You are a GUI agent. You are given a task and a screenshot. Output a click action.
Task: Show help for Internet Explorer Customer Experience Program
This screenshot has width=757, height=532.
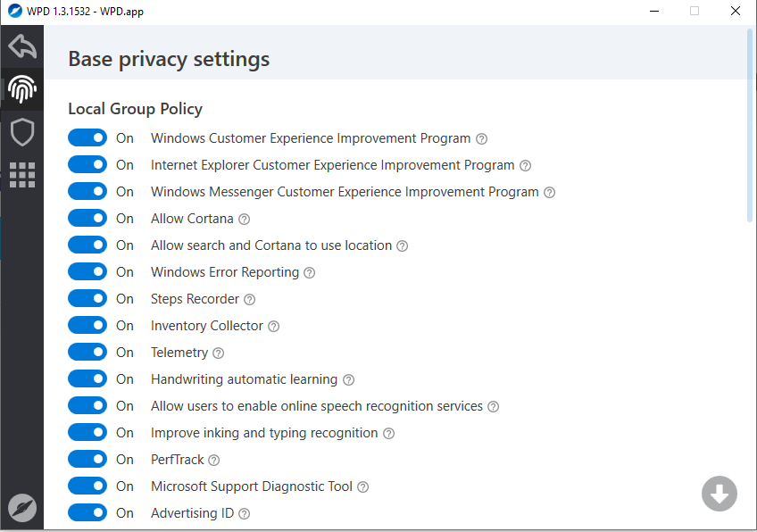point(525,166)
